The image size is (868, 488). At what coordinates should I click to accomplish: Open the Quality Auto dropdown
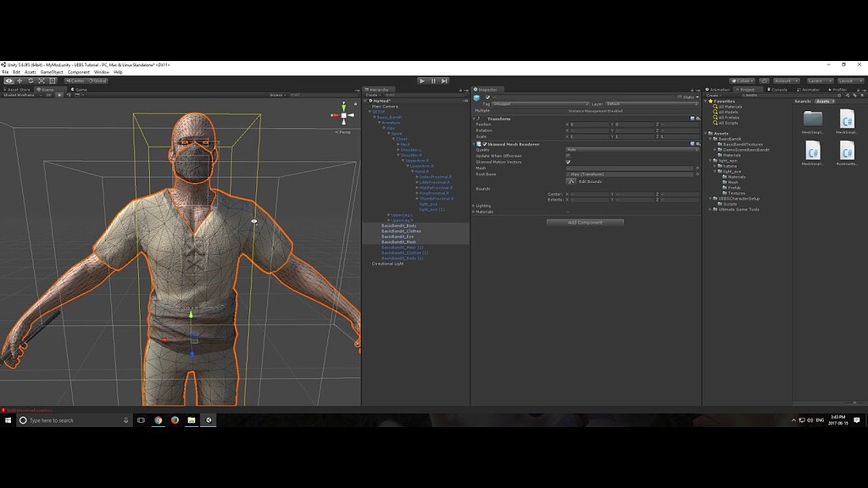(632, 150)
